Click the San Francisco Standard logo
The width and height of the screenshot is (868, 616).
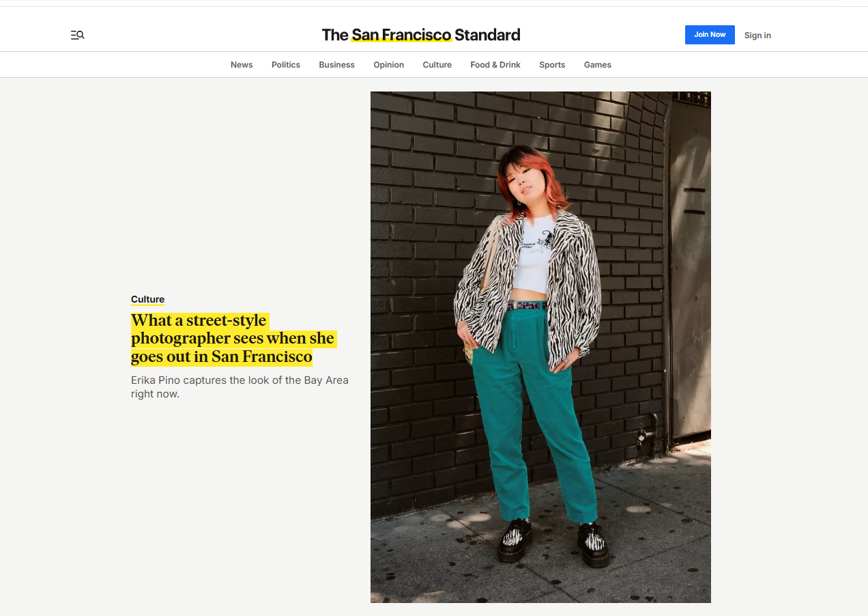point(421,34)
